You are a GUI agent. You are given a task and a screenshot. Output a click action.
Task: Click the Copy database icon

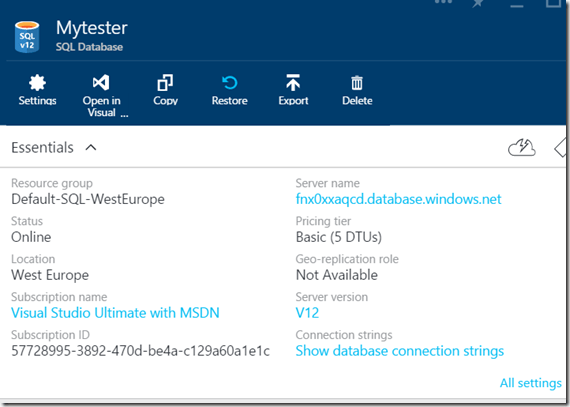[x=165, y=83]
